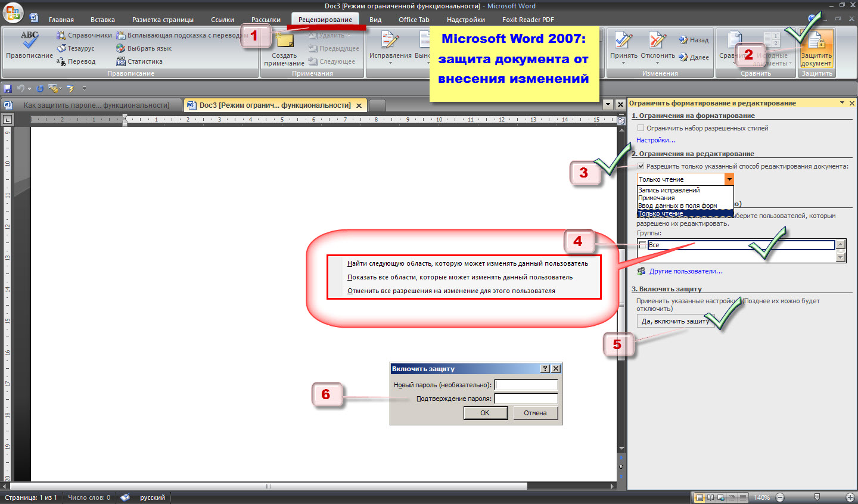Viewport: 858px width, 504px height.
Task: Click the lightning icon in quick toolbar
Action: coord(70,88)
